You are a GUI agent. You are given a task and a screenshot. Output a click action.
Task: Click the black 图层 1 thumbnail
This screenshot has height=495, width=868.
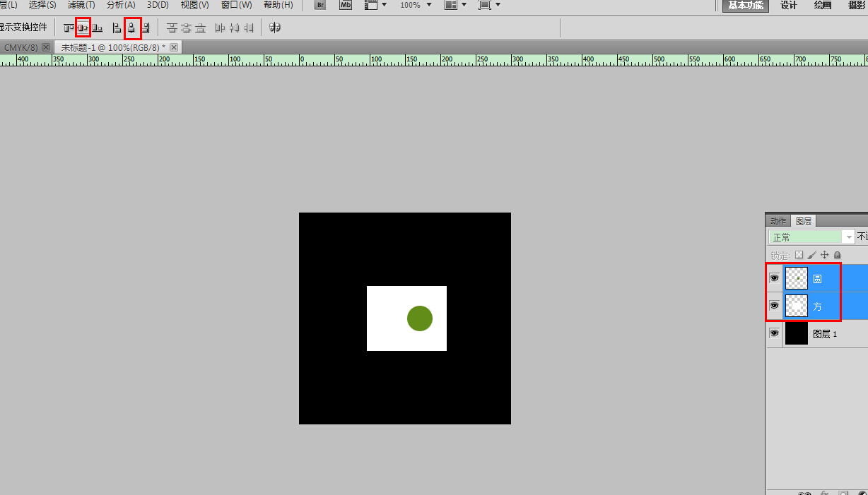pyautogui.click(x=797, y=333)
